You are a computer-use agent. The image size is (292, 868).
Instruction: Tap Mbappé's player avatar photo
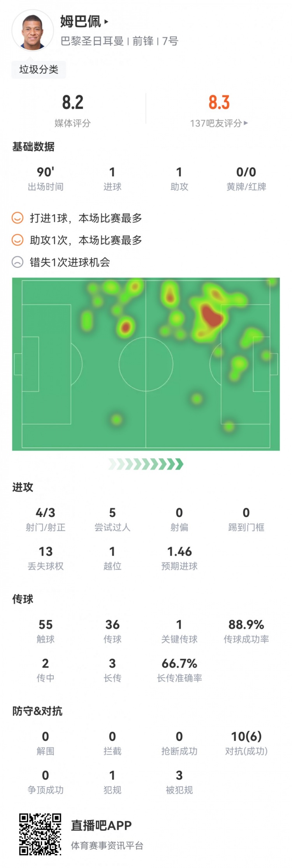click(33, 31)
